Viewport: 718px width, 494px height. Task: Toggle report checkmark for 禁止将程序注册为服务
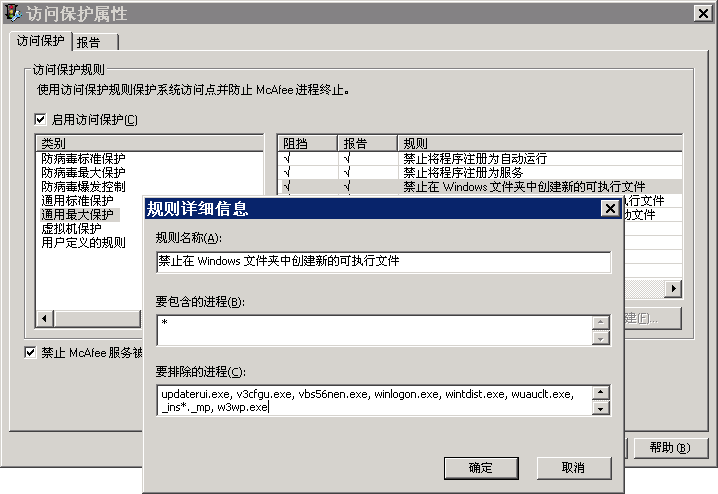pos(347,173)
